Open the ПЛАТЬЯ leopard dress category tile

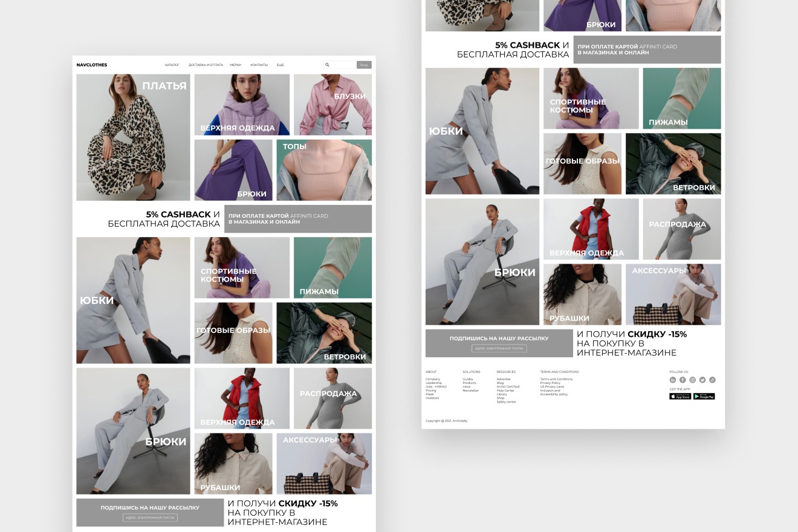click(x=133, y=137)
